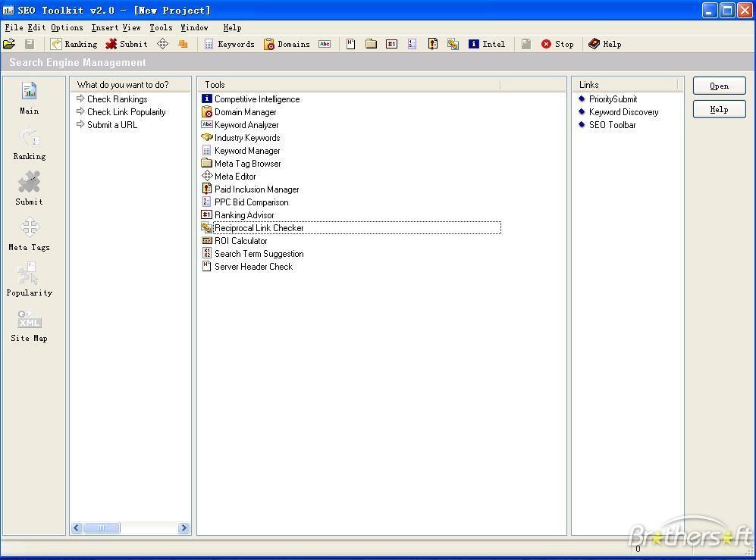Image resolution: width=756 pixels, height=560 pixels.
Task: Click the Open button on the right
Action: pyautogui.click(x=719, y=86)
